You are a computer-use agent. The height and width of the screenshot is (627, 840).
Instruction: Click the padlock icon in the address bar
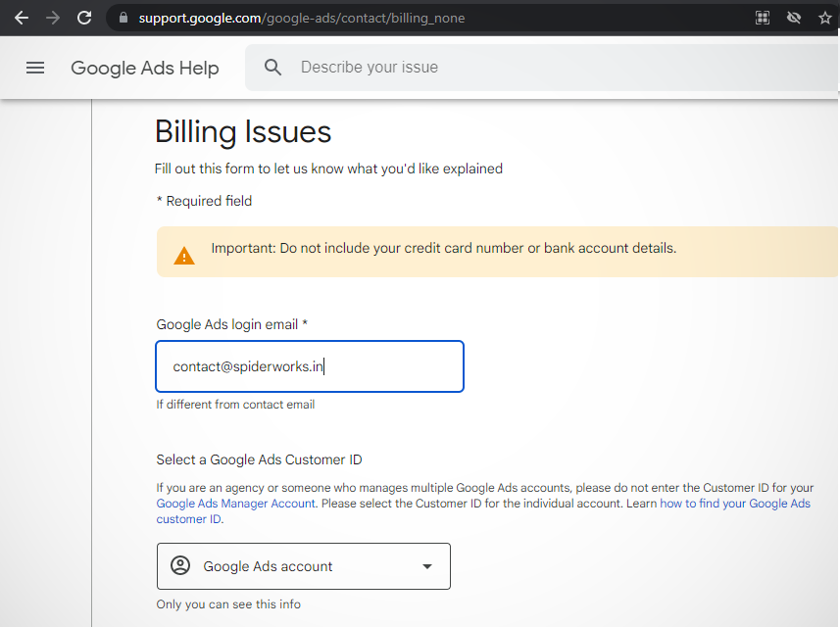coord(123,17)
